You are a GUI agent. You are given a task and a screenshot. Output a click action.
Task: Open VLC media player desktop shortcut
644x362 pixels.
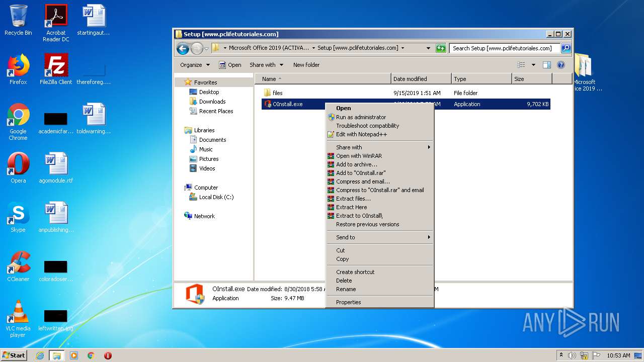[18, 319]
